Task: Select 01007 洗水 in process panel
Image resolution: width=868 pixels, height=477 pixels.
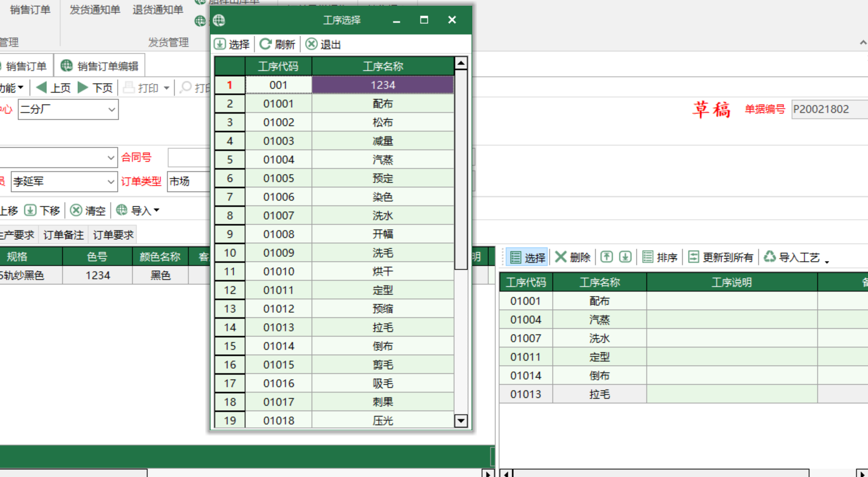Action: coord(684,338)
